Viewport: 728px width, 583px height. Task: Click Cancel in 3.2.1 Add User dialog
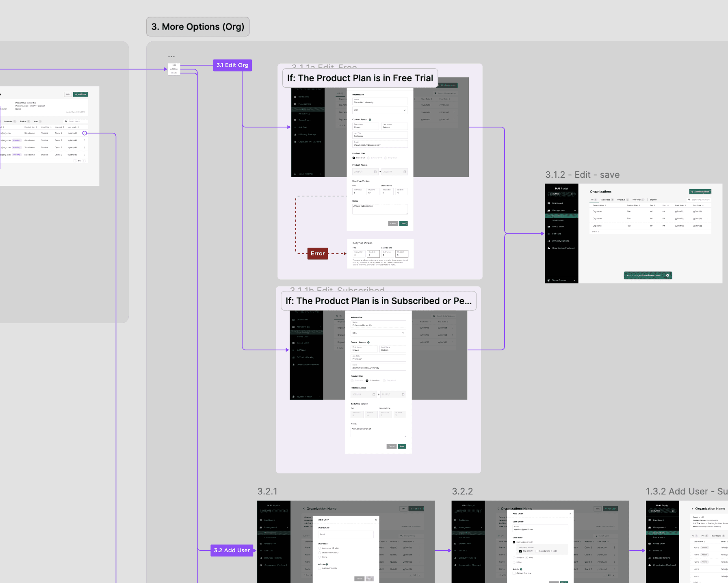coord(359,579)
